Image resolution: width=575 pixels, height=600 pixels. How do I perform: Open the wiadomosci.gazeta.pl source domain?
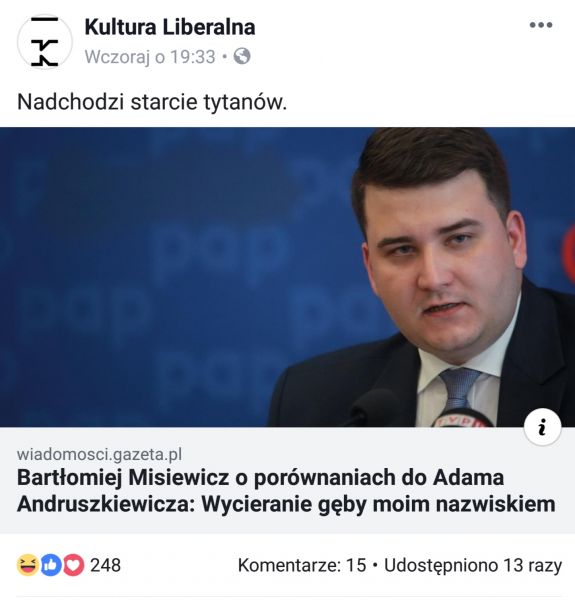click(x=99, y=454)
